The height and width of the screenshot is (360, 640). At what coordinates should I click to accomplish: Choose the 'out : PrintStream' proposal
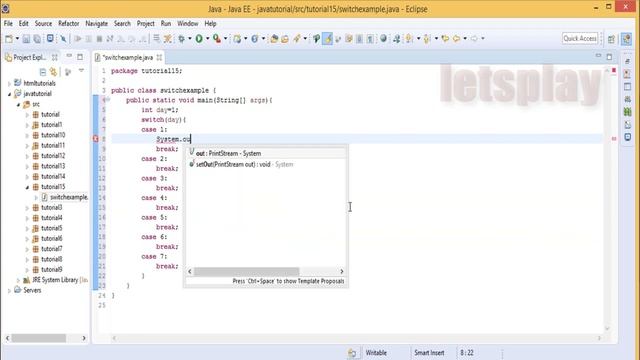click(266, 153)
